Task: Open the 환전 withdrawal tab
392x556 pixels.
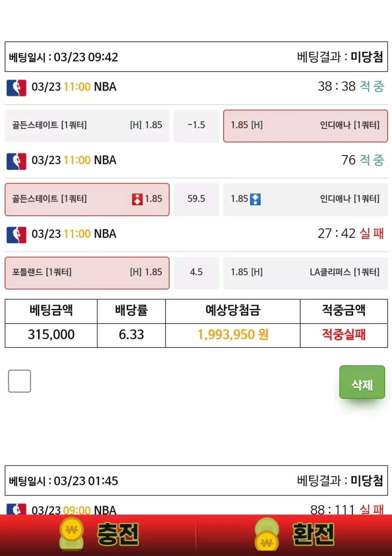Action: [294, 534]
